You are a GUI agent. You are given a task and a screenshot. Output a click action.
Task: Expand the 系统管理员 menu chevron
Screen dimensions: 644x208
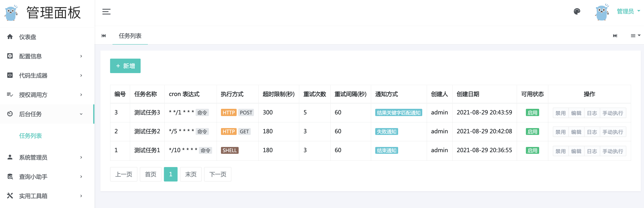(x=81, y=157)
